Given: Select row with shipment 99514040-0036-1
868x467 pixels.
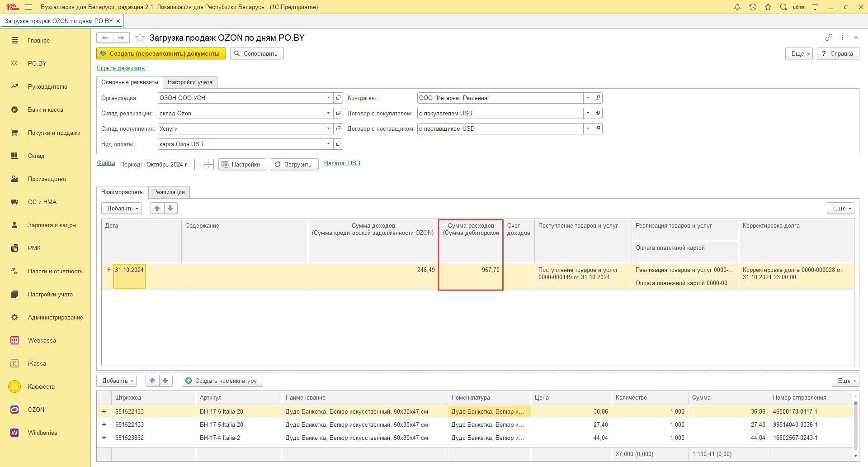Looking at the screenshot, I should pyautogui.click(x=475, y=424).
